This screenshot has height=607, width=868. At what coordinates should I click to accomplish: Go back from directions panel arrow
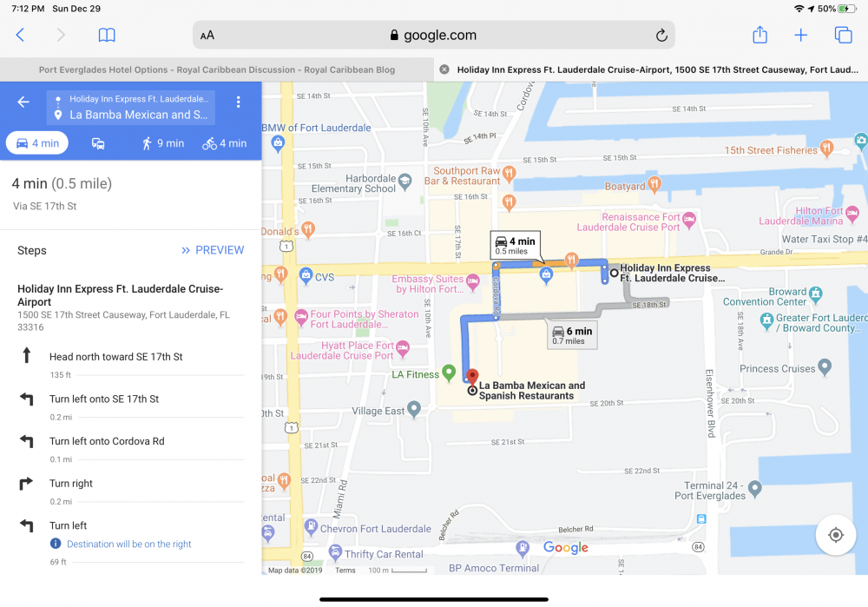click(23, 102)
